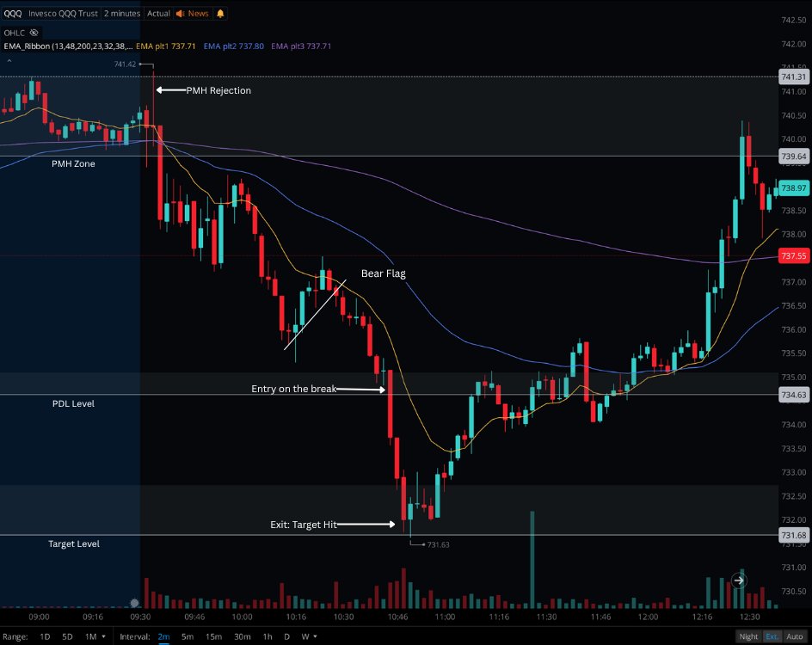Image resolution: width=812 pixels, height=645 pixels.
Task: Switch to D daily interval
Action: tap(286, 636)
